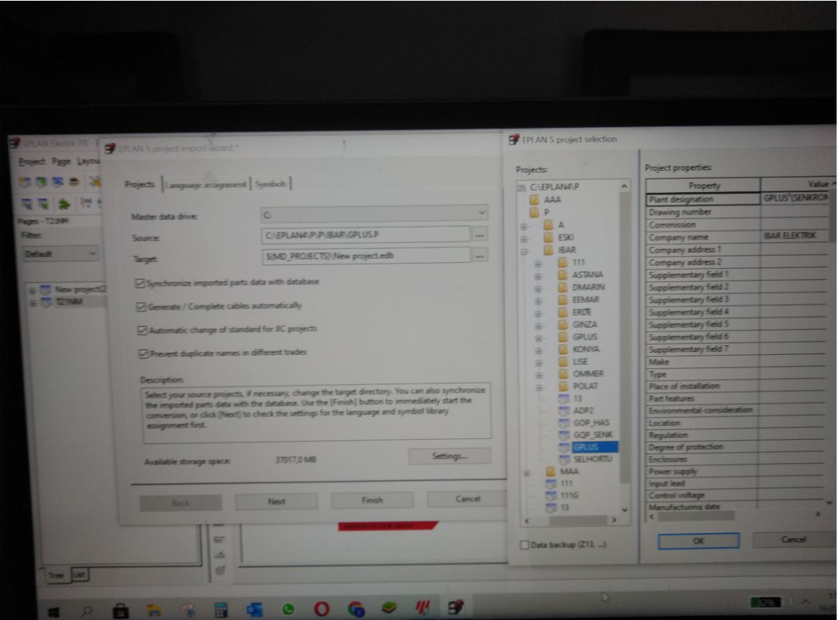Viewport: 840px width, 620px height.
Task: Launch Microsoft Store from the taskbar
Action: 121,611
